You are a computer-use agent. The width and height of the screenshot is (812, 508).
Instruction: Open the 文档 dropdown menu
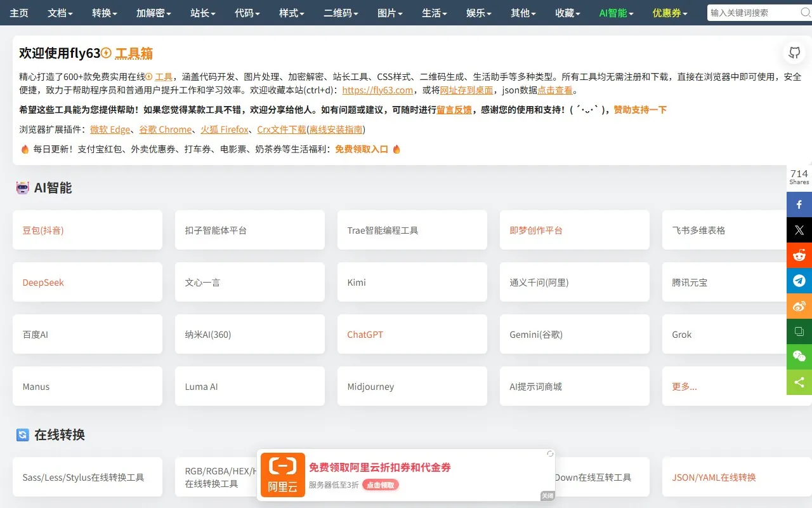point(60,13)
